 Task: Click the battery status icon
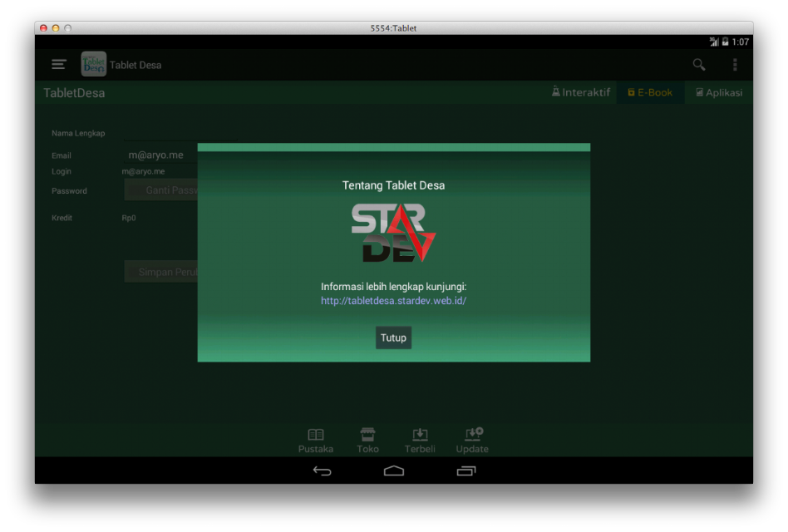point(725,42)
